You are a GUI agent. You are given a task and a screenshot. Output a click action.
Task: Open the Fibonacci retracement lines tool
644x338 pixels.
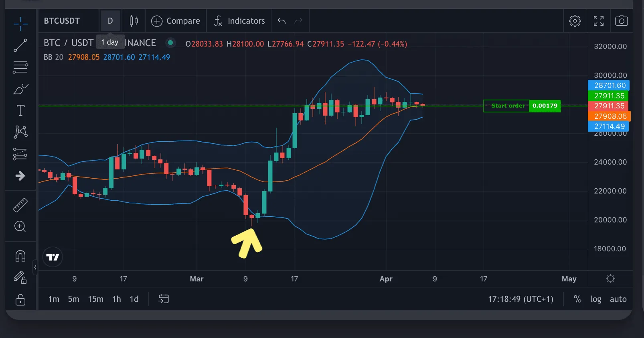[20, 67]
